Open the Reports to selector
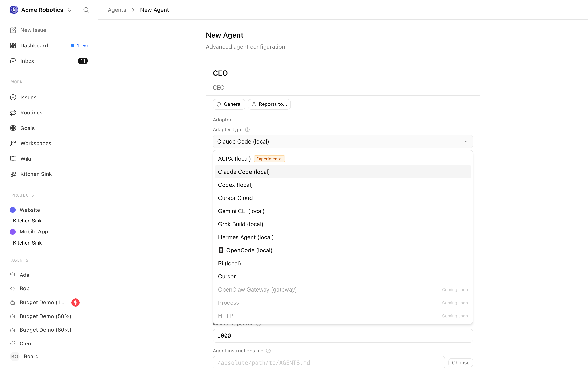The width and height of the screenshot is (588, 368). [269, 104]
